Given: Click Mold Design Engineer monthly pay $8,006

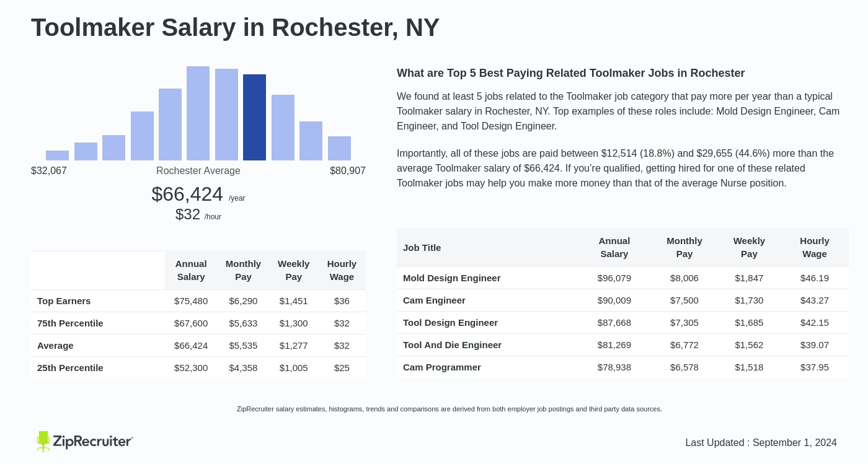Looking at the screenshot, I should [x=684, y=278].
